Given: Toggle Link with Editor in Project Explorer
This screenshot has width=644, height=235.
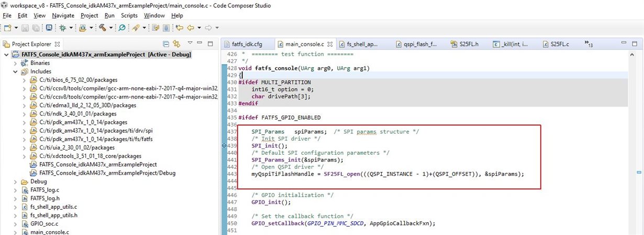Looking at the screenshot, I should coord(176,44).
